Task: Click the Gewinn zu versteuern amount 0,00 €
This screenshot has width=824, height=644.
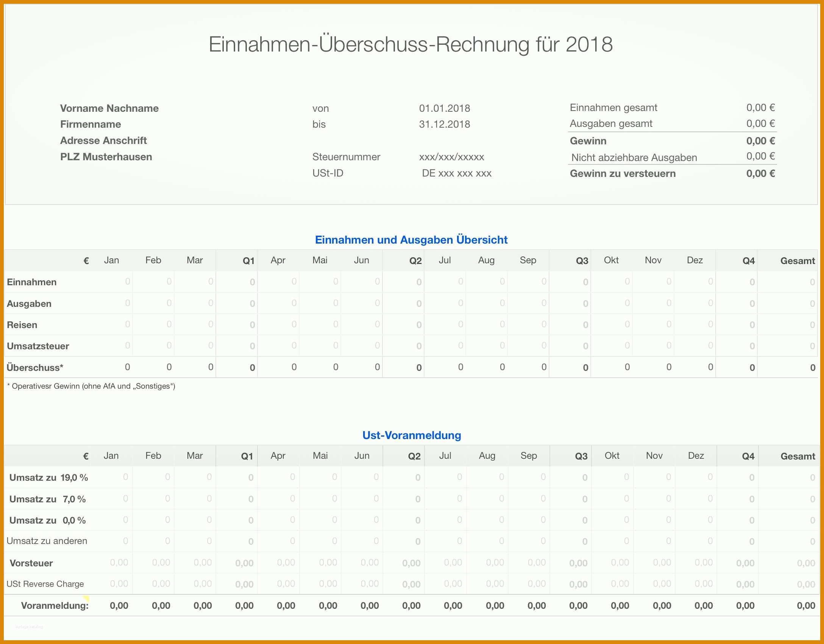Action: coord(760,174)
